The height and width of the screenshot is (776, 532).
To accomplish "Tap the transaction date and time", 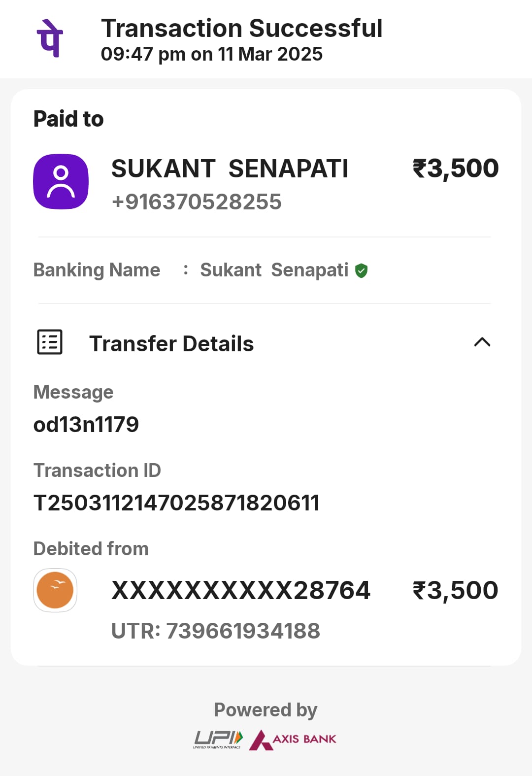I will point(211,54).
